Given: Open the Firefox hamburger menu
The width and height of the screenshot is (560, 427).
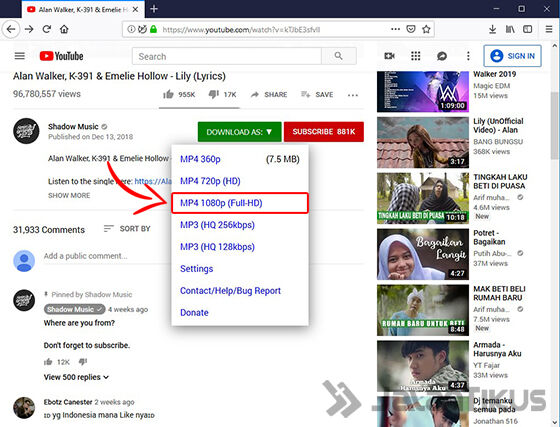Looking at the screenshot, I should coord(549,29).
